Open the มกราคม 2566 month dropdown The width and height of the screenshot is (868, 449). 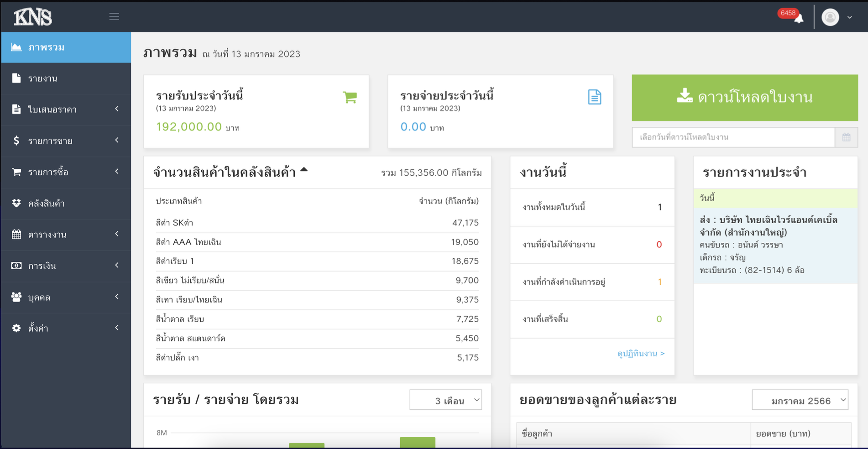coord(800,400)
